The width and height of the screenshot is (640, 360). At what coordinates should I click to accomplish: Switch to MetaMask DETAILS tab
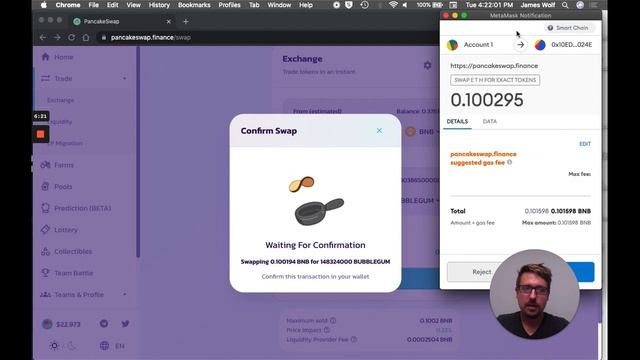(x=457, y=122)
